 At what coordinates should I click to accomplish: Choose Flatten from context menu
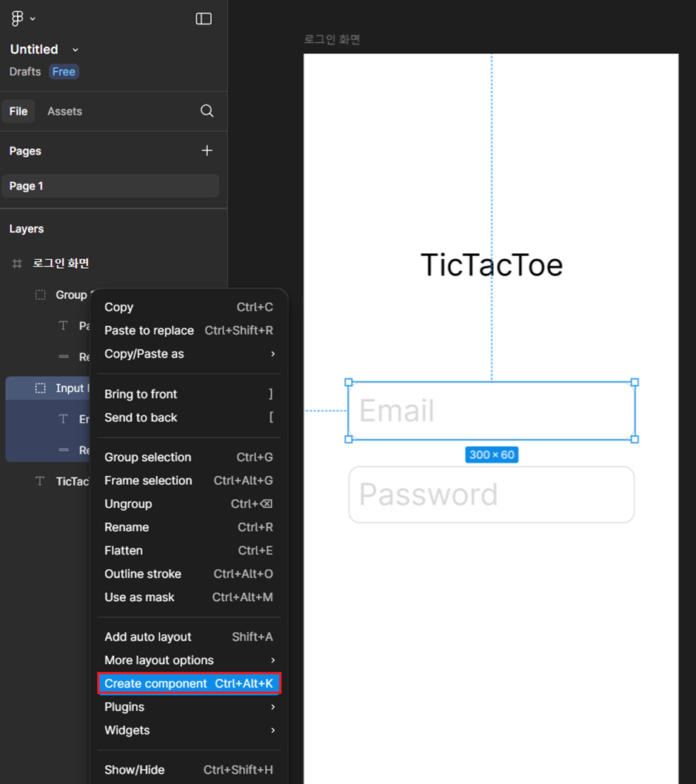(189, 551)
